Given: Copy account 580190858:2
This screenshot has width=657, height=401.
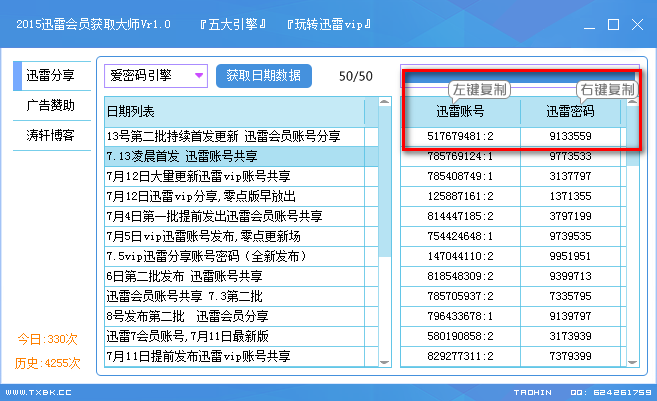Looking at the screenshot, I should tap(460, 336).
